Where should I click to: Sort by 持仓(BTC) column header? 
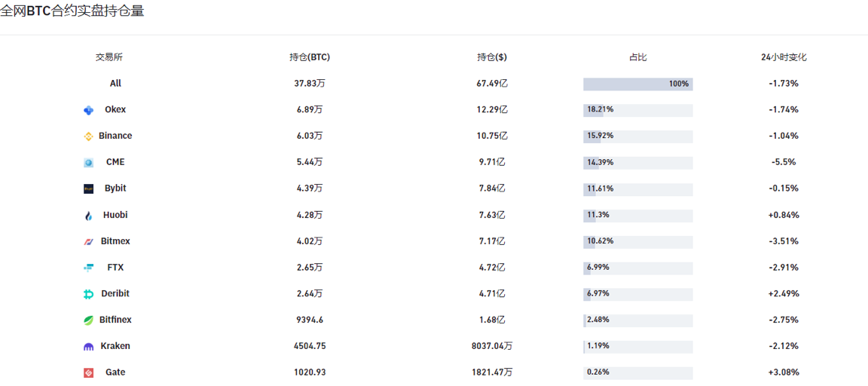(310, 57)
